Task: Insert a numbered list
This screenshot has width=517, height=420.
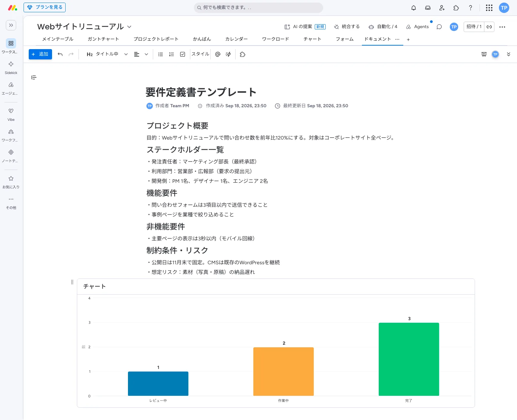Action: 172,54
